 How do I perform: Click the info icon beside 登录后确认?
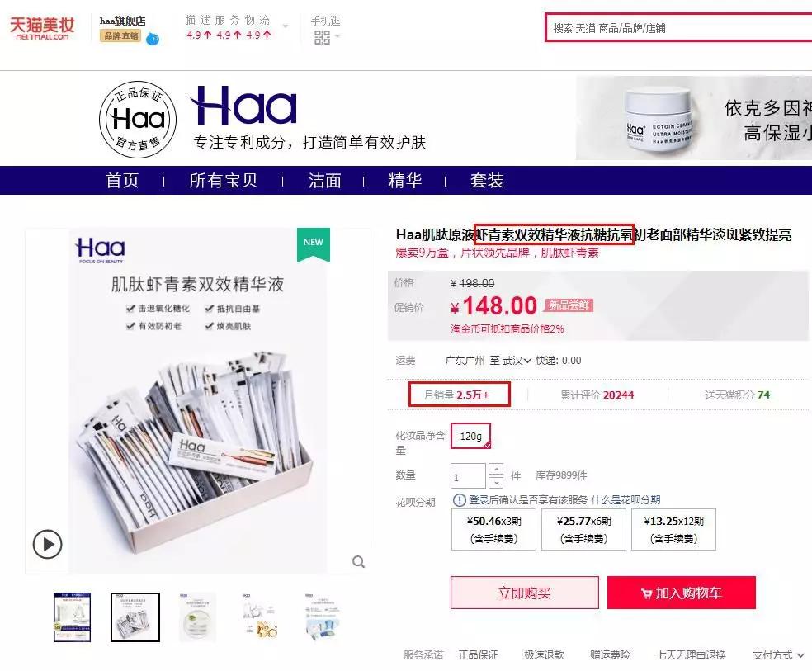(x=459, y=499)
